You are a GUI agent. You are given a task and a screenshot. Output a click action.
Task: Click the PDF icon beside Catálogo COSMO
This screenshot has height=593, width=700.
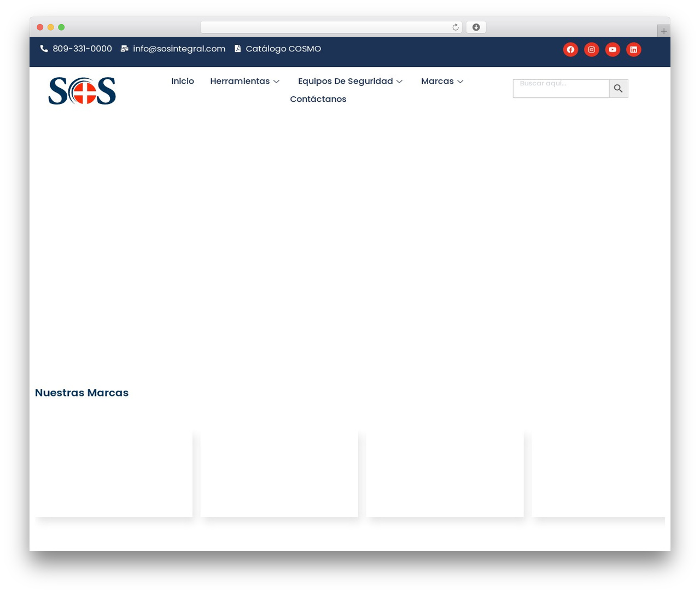click(238, 49)
